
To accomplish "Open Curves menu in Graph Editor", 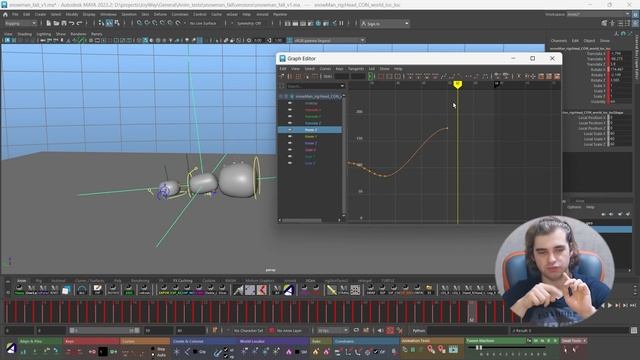I will pyautogui.click(x=325, y=69).
